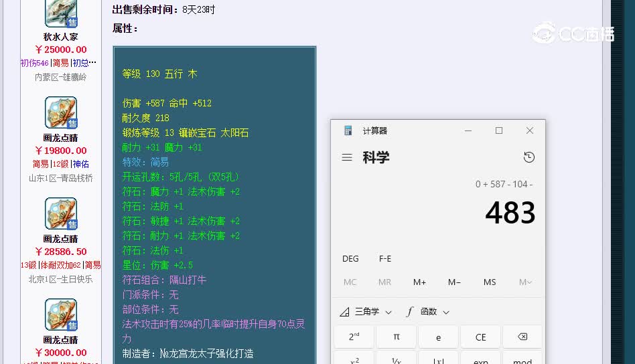This screenshot has height=364, width=635.
Task: Click the 神佑 tag under ¥19800.00 item
Action: pos(81,164)
